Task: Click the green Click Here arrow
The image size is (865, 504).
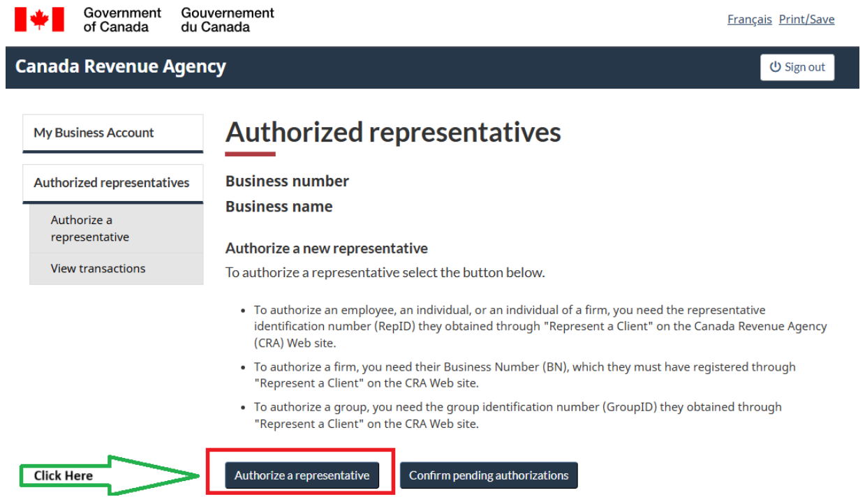Action: [110, 475]
